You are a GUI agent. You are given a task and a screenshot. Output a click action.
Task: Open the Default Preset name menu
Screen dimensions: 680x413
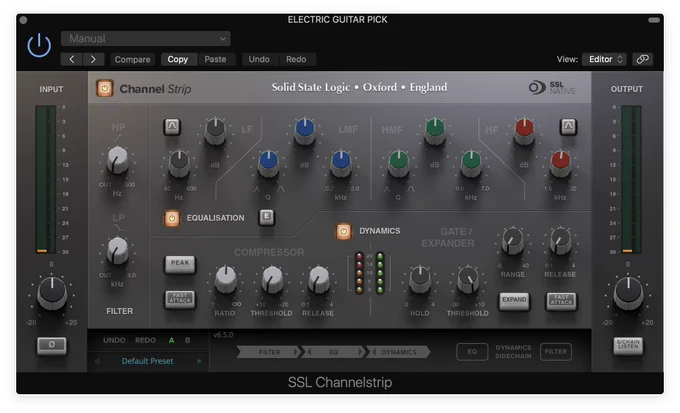(x=147, y=361)
